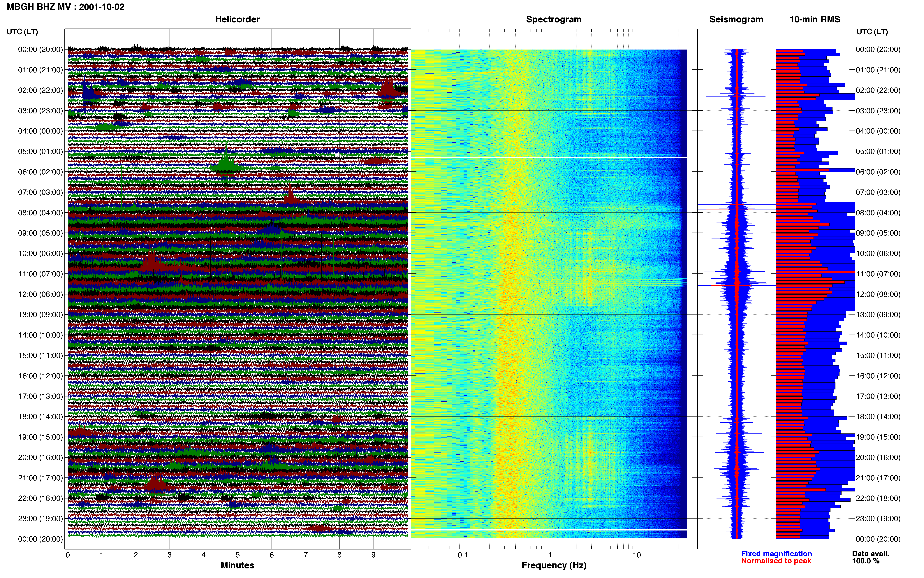Click the 'Minutes' x-axis label
Screen dimensions: 924x578
click(x=237, y=565)
